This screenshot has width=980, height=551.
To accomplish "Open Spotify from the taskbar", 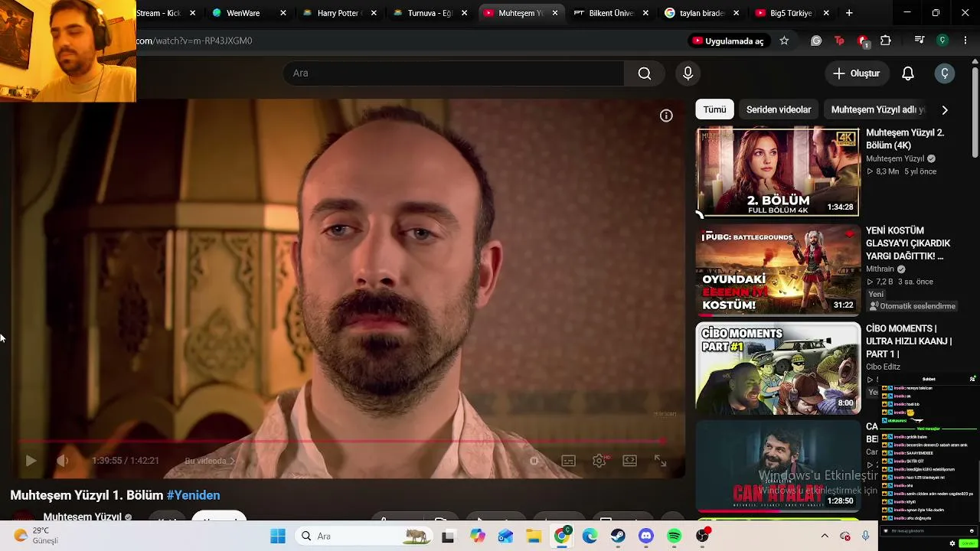I will pos(675,536).
